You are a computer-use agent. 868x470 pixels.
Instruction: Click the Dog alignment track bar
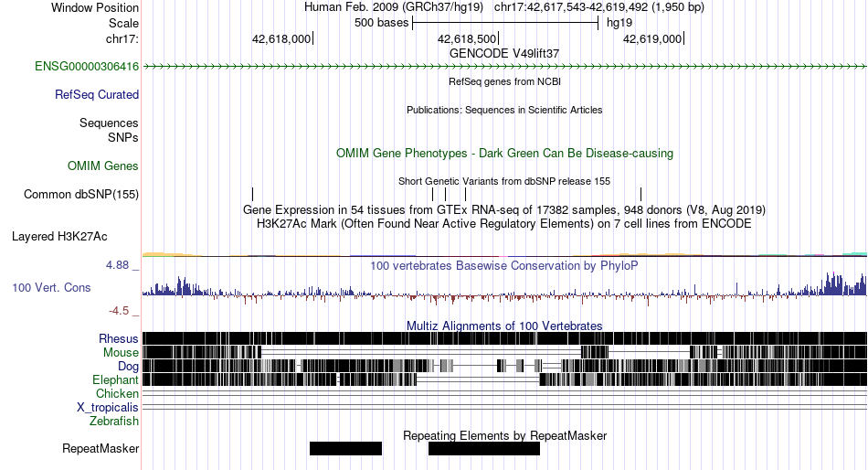[504, 366]
